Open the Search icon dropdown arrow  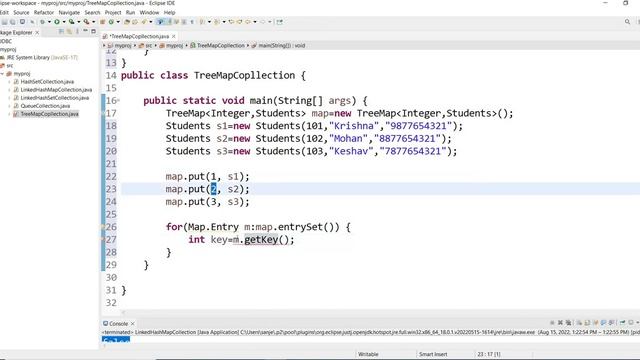[151, 22]
